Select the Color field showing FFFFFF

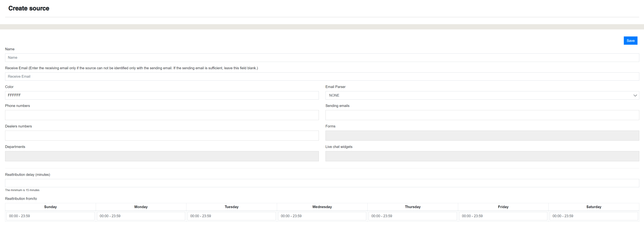coord(162,95)
